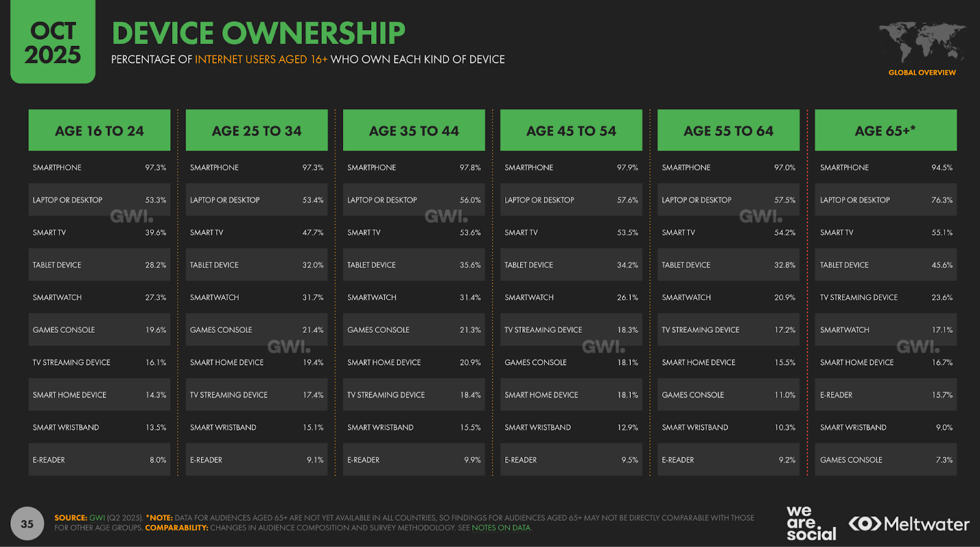Click the DEVICE OWNERSHIP title

pos(258,33)
